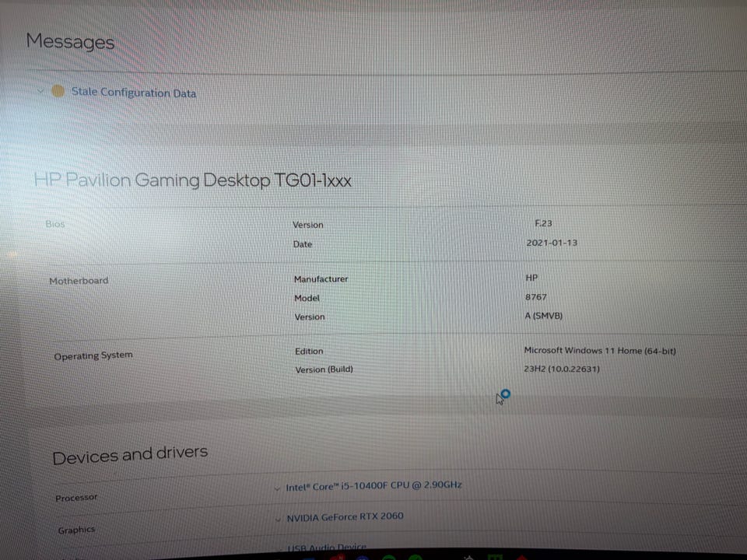The width and height of the screenshot is (747, 560).
Task: Select BIOS version value F.23
Action: [543, 223]
